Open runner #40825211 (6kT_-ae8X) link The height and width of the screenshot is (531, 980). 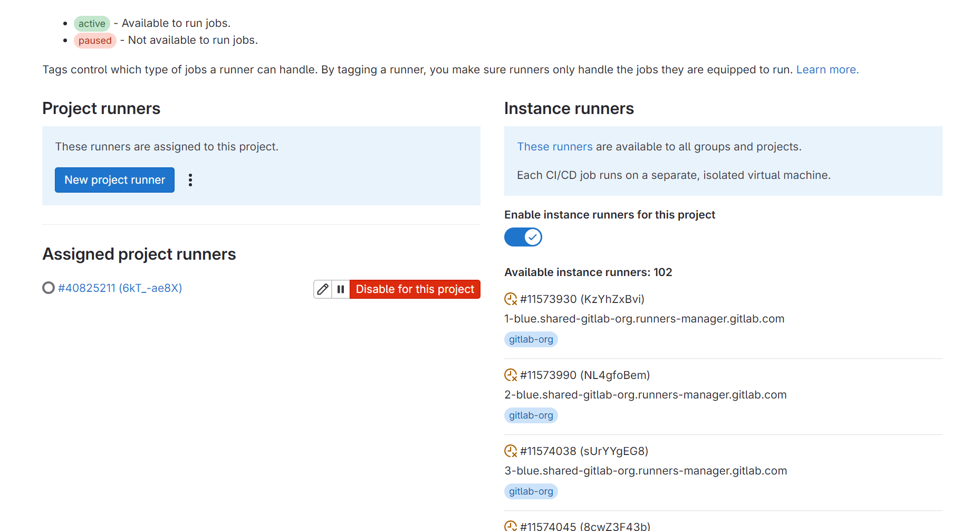[120, 288]
